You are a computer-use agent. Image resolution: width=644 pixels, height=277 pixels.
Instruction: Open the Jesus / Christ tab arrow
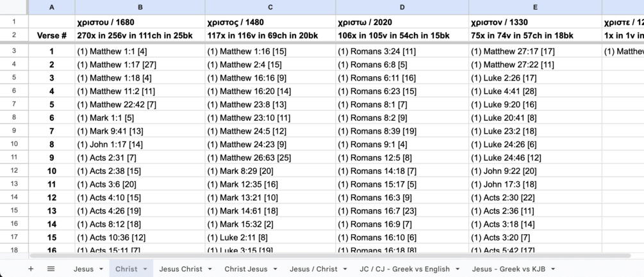[x=345, y=269]
